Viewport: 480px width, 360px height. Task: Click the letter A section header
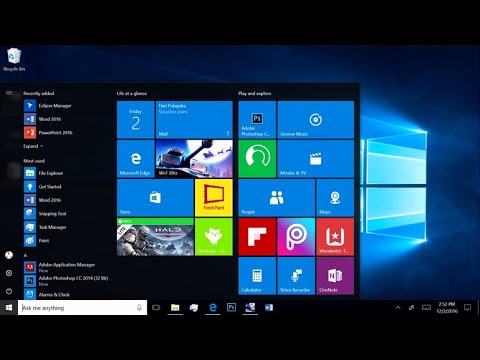click(x=25, y=255)
